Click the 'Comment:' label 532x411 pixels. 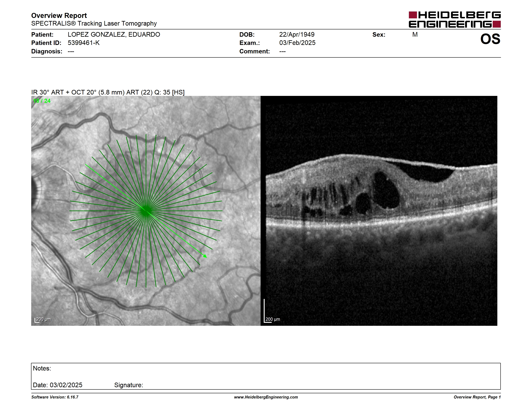pos(255,51)
